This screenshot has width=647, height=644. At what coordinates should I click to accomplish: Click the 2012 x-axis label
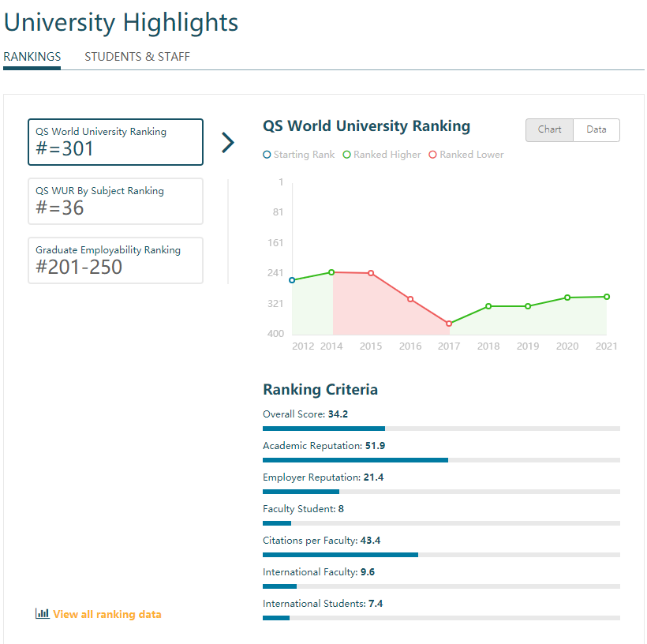[303, 346]
